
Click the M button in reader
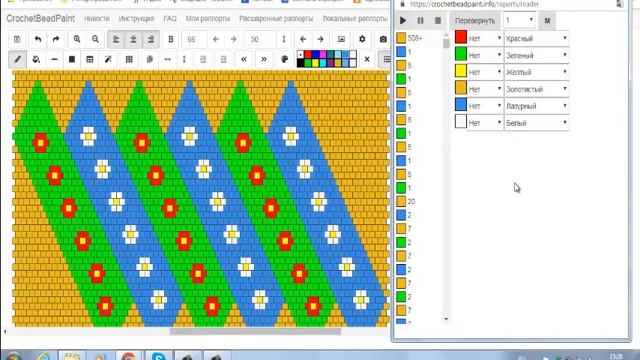click(547, 20)
